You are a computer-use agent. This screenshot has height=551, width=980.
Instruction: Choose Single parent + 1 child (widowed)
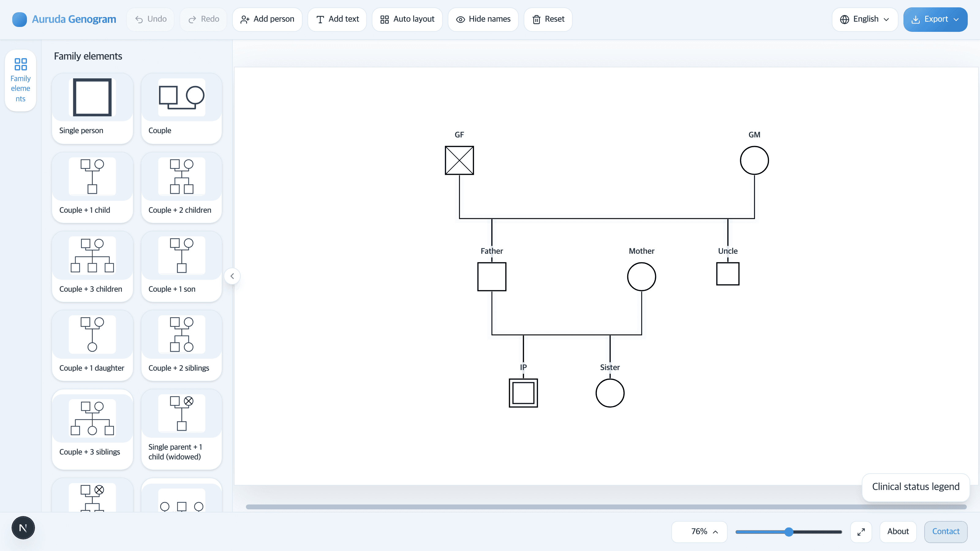[182, 429]
